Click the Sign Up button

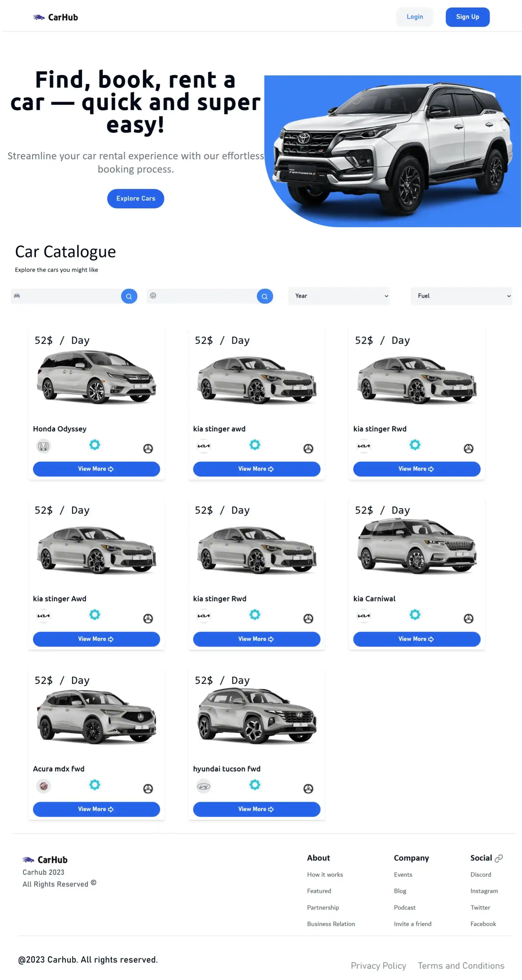tap(467, 17)
